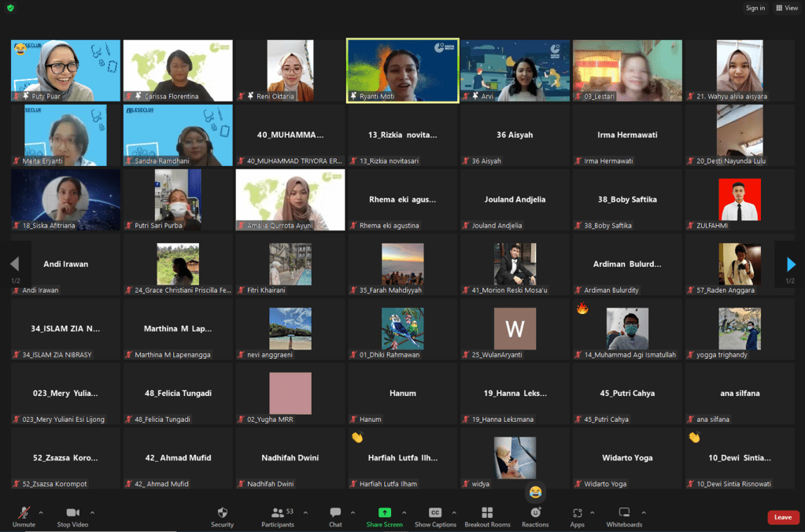Expand audio options arrow beside Unmute
805x532 pixels.
pos(41,512)
